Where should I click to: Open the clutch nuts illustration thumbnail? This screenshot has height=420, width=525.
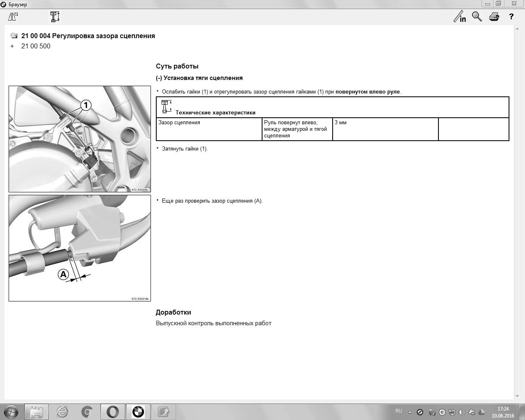coord(80,139)
